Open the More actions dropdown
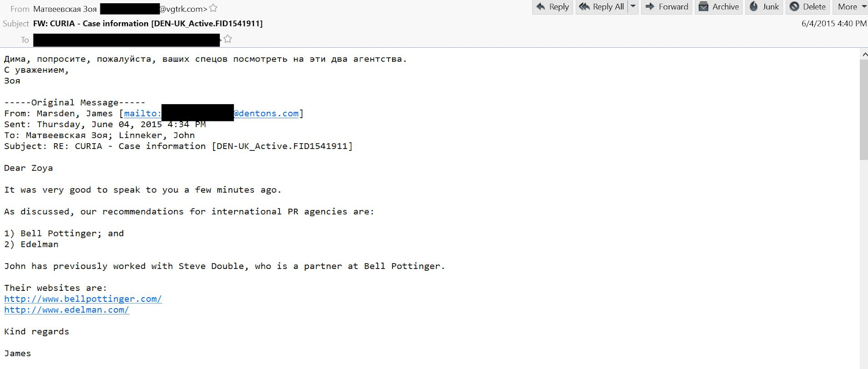Image resolution: width=868 pixels, height=369 pixels. (x=851, y=7)
